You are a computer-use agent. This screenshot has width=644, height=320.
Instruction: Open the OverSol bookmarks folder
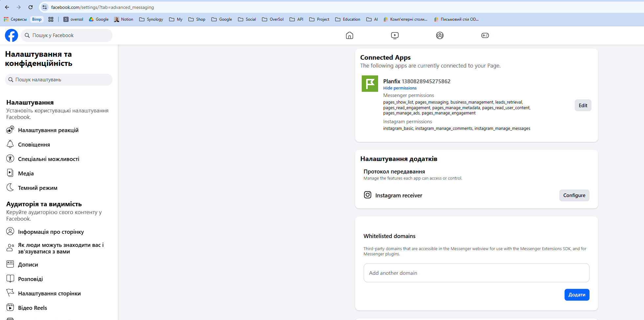click(x=272, y=19)
